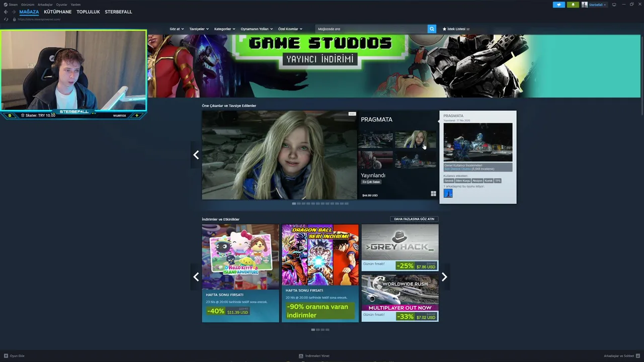This screenshot has width=644, height=362.
Task: Open the Hello Kitty Island Adventure deal
Action: click(x=240, y=273)
